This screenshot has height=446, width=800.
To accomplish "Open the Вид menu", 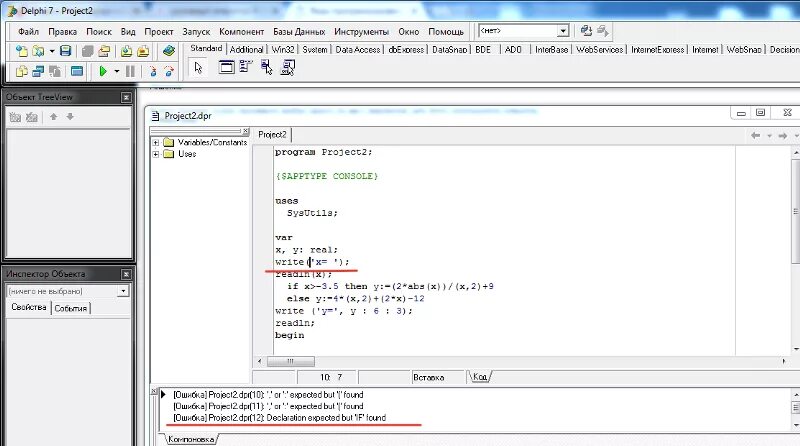I will point(128,32).
